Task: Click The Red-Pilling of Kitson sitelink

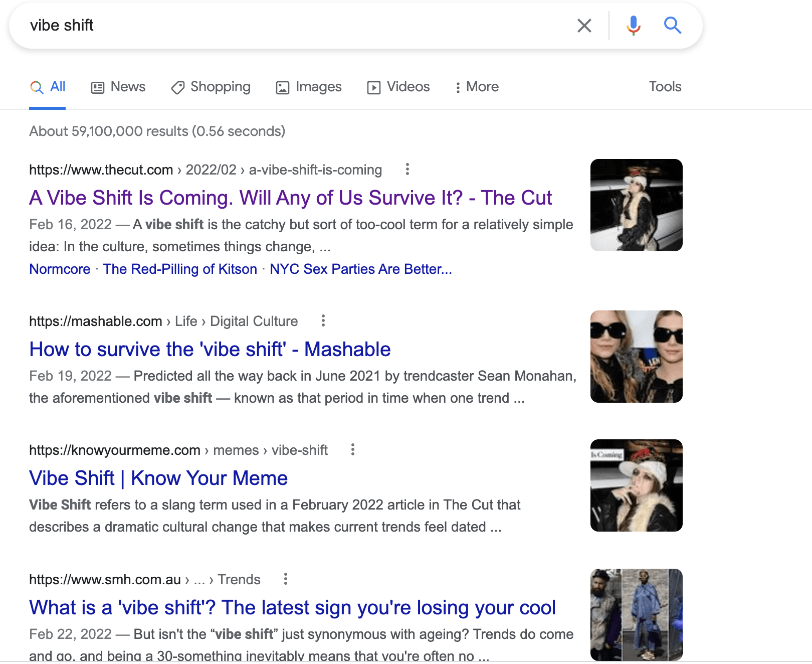Action: tap(180, 269)
